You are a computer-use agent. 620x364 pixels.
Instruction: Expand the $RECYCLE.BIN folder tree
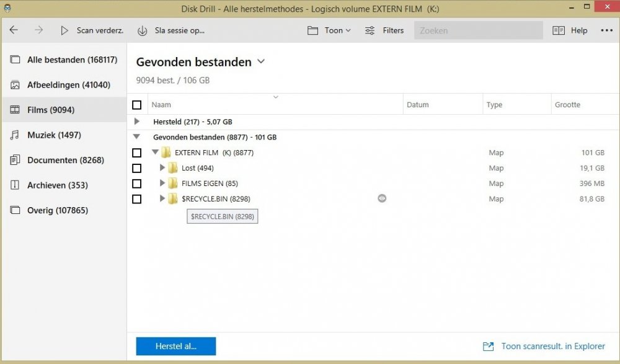pos(162,198)
